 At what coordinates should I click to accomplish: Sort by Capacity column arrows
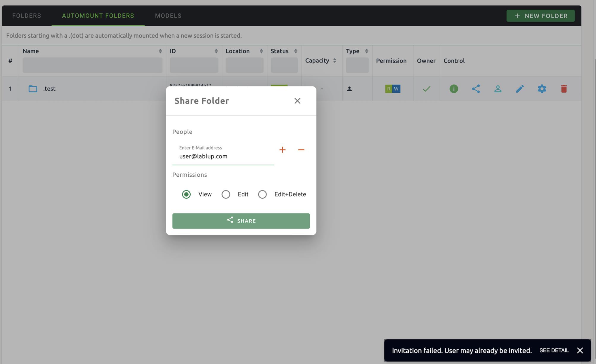[x=334, y=61]
